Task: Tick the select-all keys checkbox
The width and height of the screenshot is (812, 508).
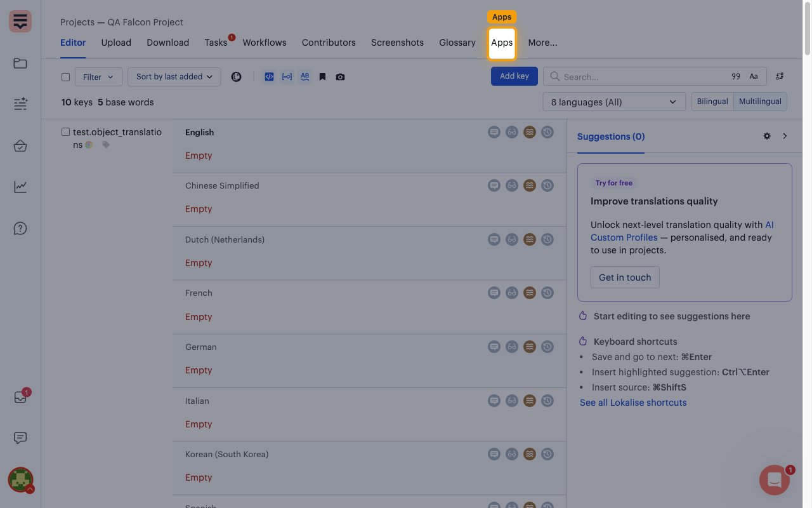Action: 65,77
